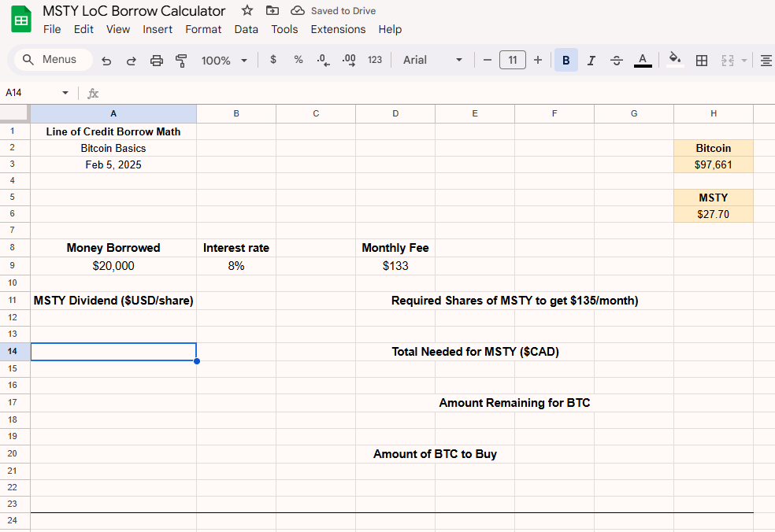Open the Edit menu
This screenshot has height=532, width=775.
coord(83,29)
